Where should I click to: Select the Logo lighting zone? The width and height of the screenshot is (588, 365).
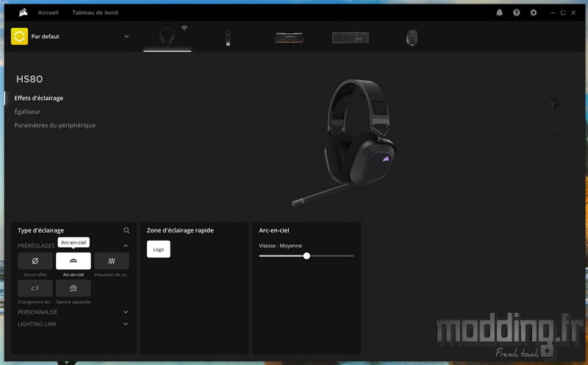[x=159, y=249]
